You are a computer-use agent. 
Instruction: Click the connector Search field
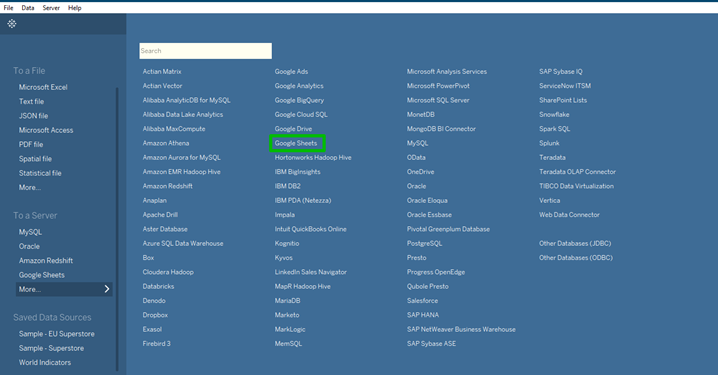[205, 51]
